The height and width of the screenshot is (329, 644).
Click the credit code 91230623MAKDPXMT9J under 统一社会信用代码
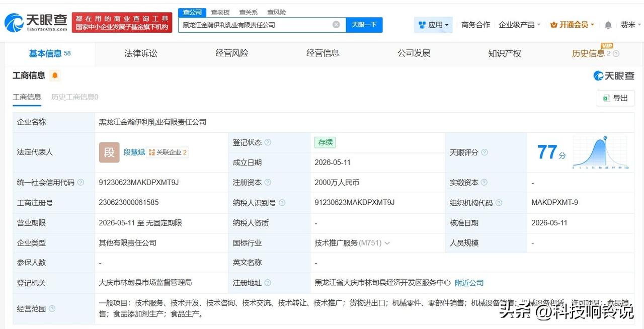tap(139, 183)
